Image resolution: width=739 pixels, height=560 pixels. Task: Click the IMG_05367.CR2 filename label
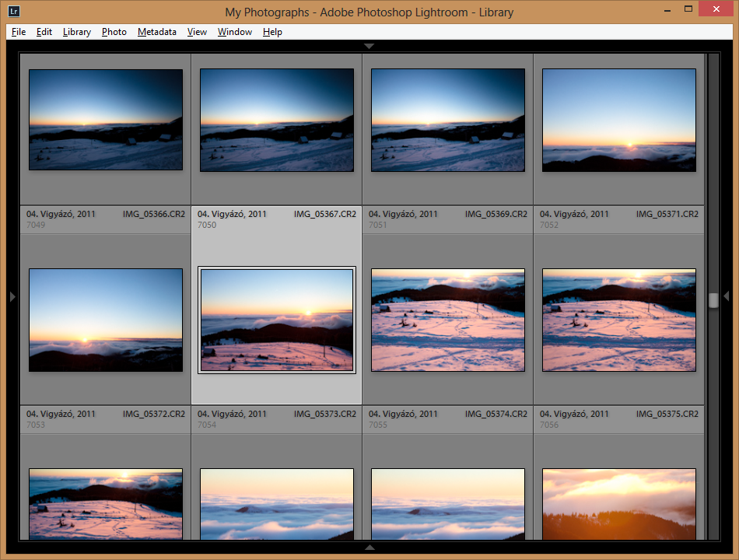pyautogui.click(x=324, y=214)
